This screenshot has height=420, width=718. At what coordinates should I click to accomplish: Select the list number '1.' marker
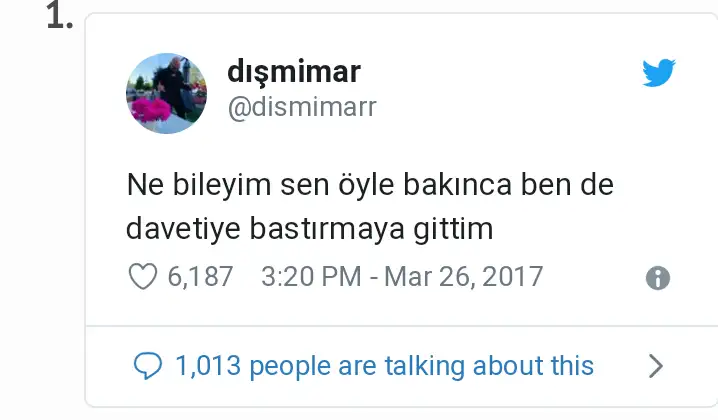click(60, 17)
